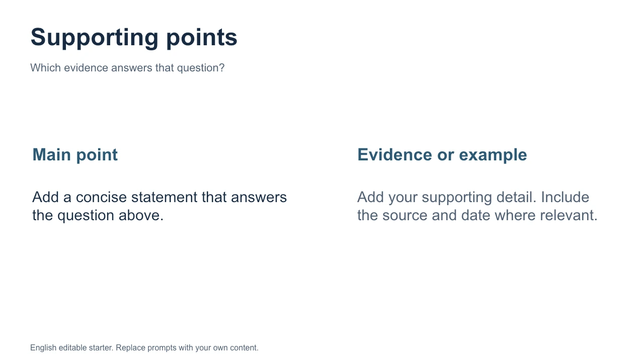Viewport: 644px width, 362px height.
Task: Select the footer note 'English editable starter'
Action: pos(144,347)
